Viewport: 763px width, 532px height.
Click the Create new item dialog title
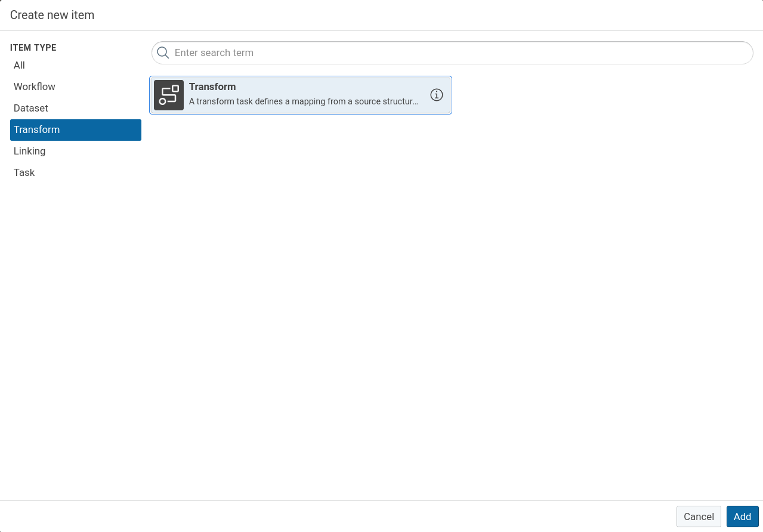click(52, 16)
